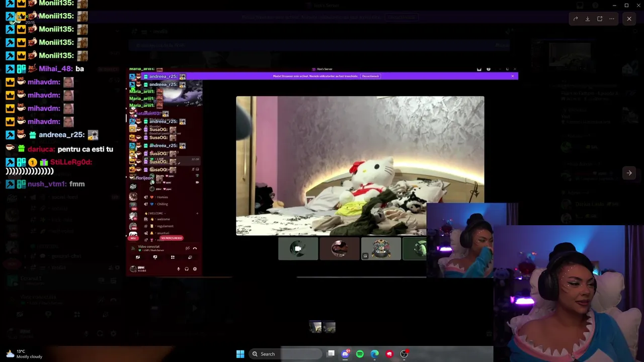Dismiss the purple streamer mode banner
The height and width of the screenshot is (362, 644).
[512, 76]
